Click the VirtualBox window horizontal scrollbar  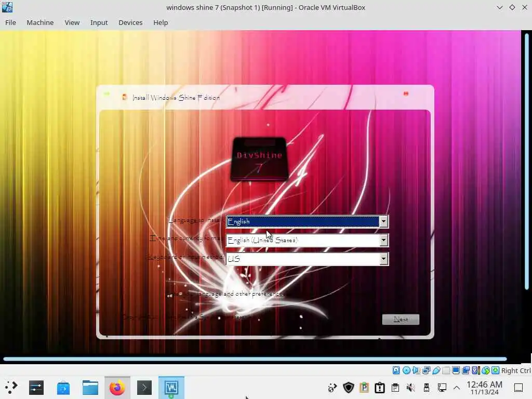(x=255, y=358)
